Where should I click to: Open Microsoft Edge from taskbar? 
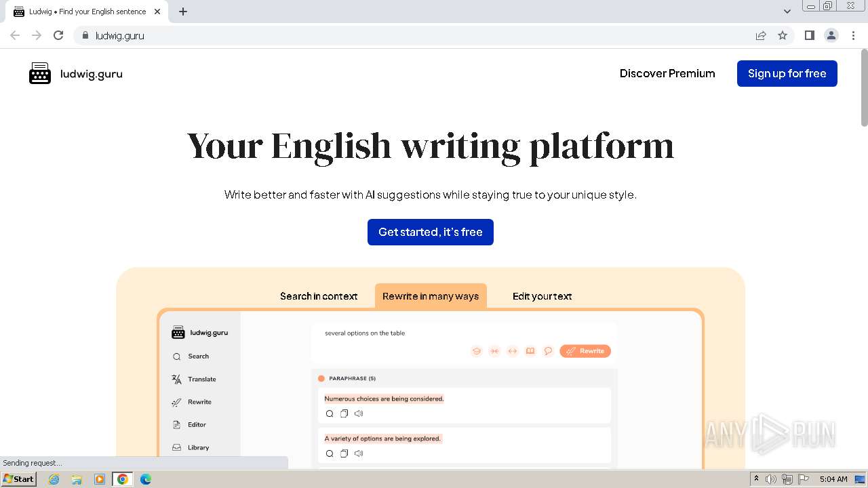click(x=146, y=479)
